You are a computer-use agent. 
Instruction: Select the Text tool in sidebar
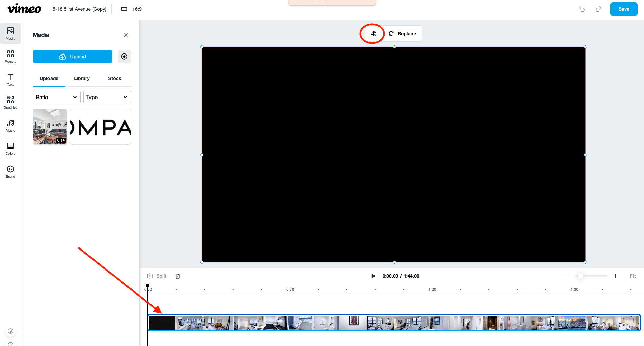[x=11, y=80]
